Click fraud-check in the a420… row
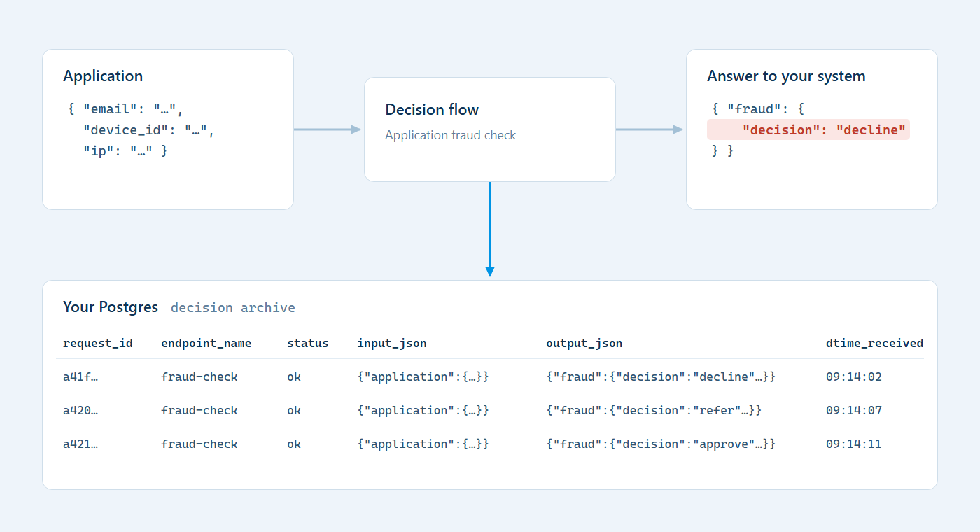This screenshot has height=532, width=980. pos(199,410)
